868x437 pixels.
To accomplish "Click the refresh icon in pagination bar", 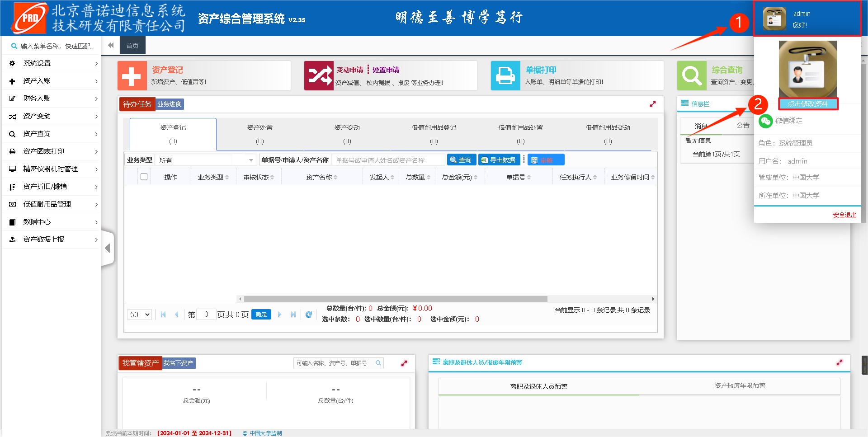I will coord(309,315).
